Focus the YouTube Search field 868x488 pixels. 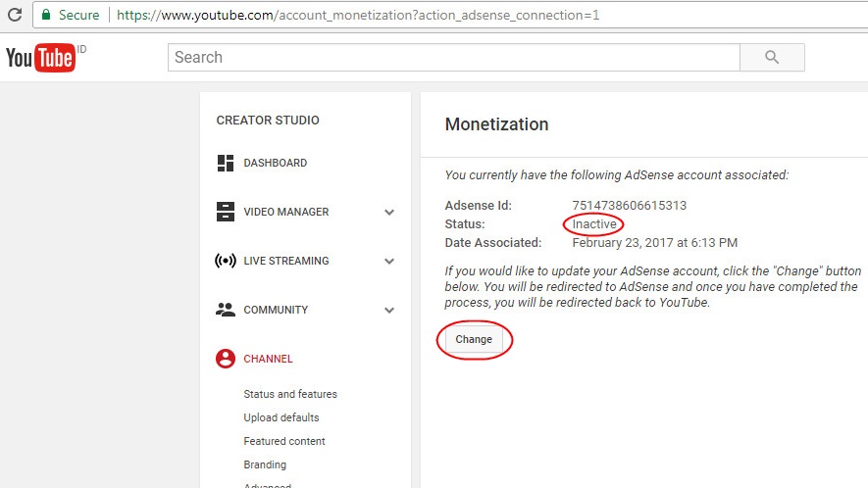(x=454, y=57)
